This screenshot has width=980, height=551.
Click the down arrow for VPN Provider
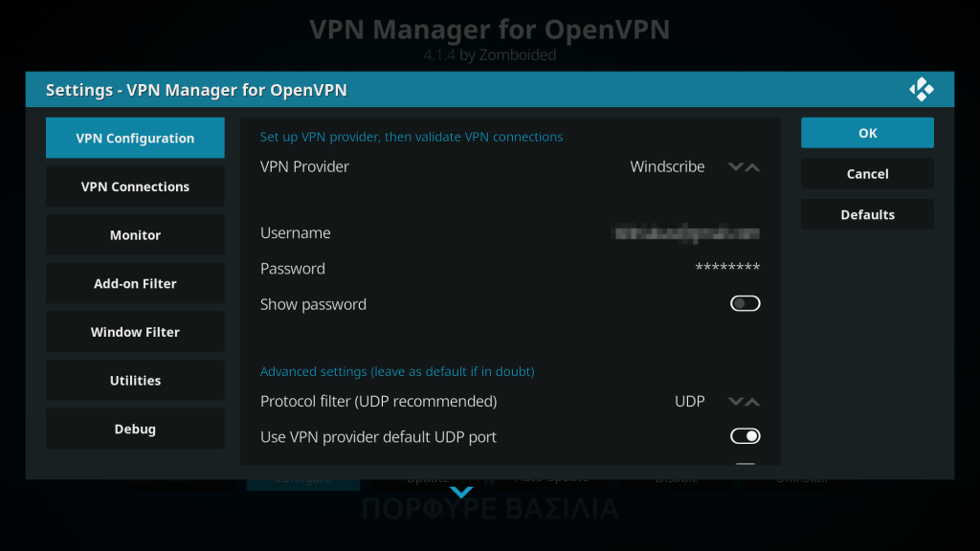(735, 167)
